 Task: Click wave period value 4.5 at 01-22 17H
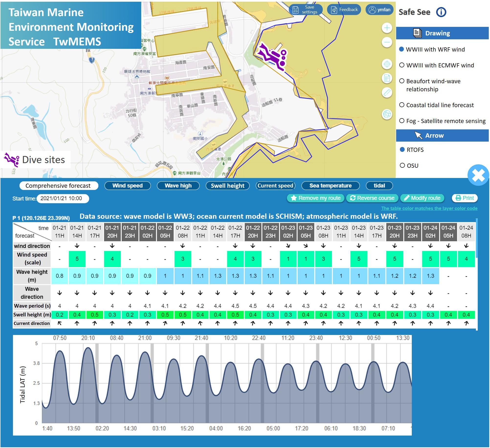(x=235, y=306)
